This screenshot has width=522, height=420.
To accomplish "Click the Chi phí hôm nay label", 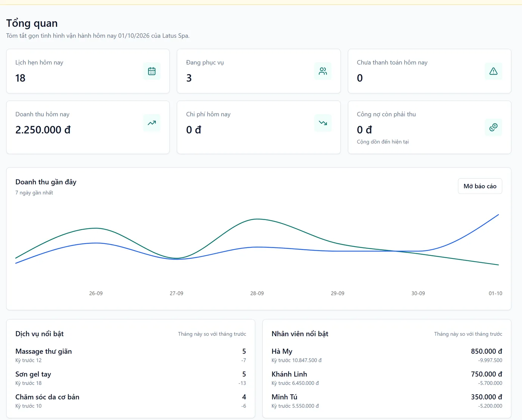I will pyautogui.click(x=208, y=114).
